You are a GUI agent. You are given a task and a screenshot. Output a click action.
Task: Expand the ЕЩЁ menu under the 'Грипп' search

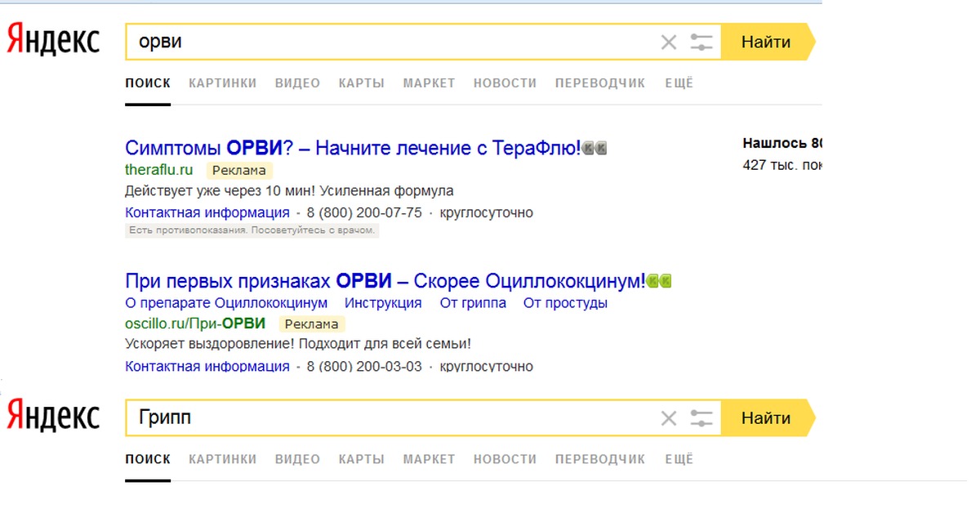click(x=678, y=459)
